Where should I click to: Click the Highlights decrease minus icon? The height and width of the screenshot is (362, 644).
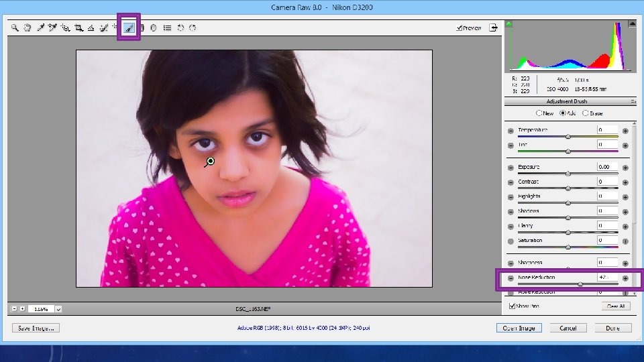tap(511, 197)
